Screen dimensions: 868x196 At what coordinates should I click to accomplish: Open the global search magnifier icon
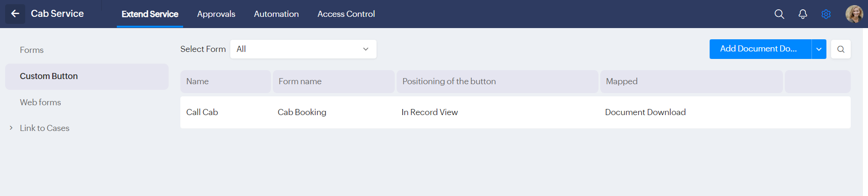click(779, 14)
